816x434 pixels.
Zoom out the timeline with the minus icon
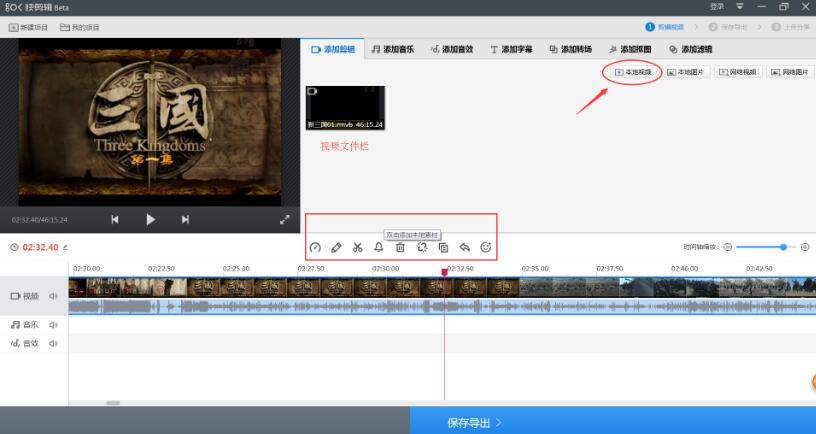coord(728,247)
